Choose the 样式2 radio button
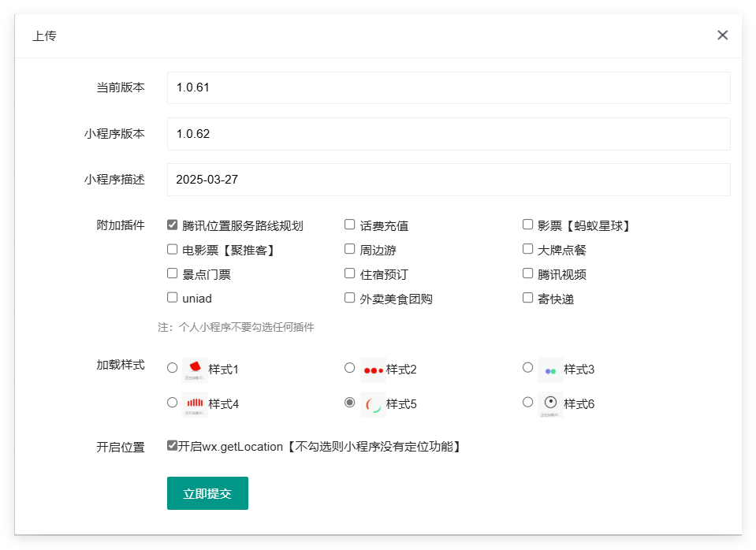Image resolution: width=756 pixels, height=550 pixels. (x=349, y=368)
